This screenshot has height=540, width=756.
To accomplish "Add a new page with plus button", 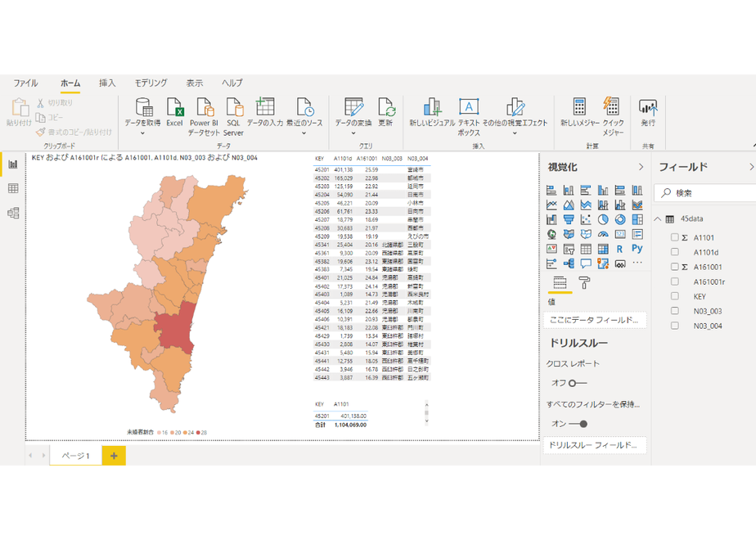I will 114,455.
